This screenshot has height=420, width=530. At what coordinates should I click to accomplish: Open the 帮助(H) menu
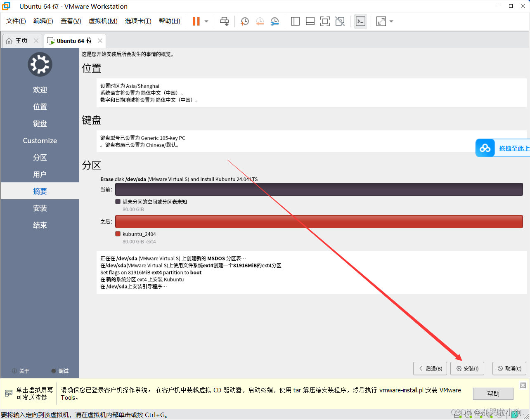coord(170,21)
